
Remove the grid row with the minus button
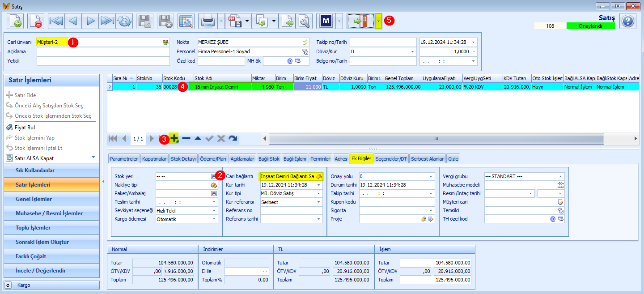coord(186,139)
